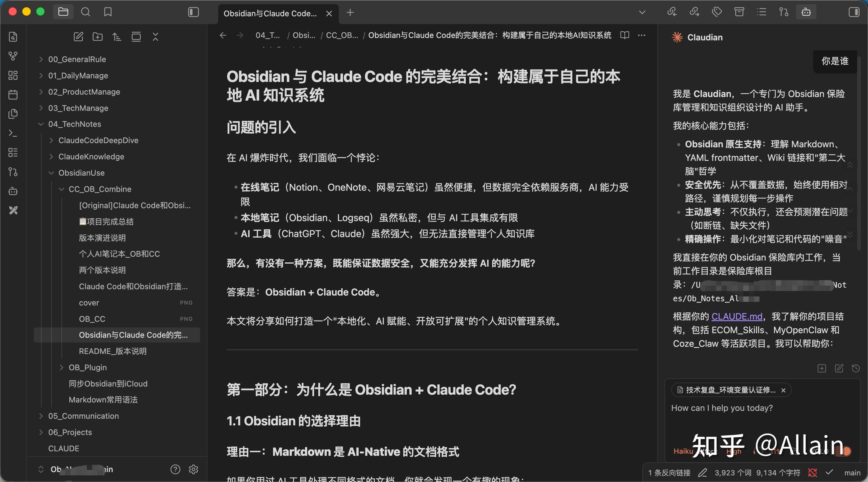
Task: Open a new tab with plus button
Action: (x=350, y=13)
